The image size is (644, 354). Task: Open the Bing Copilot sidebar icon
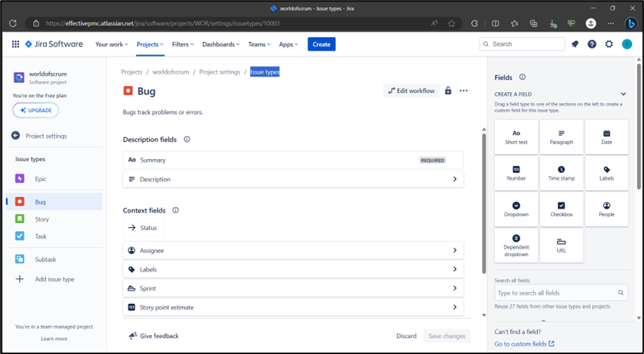tap(631, 23)
